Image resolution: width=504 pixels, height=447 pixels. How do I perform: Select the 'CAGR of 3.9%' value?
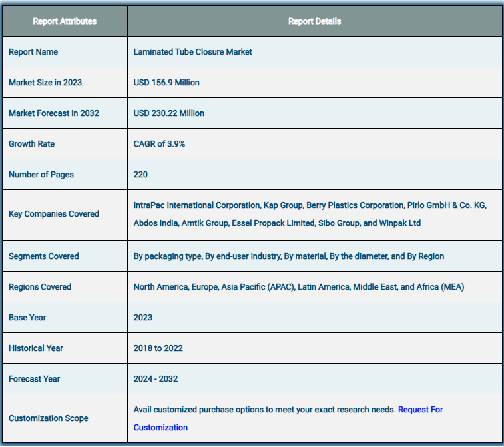point(159,144)
